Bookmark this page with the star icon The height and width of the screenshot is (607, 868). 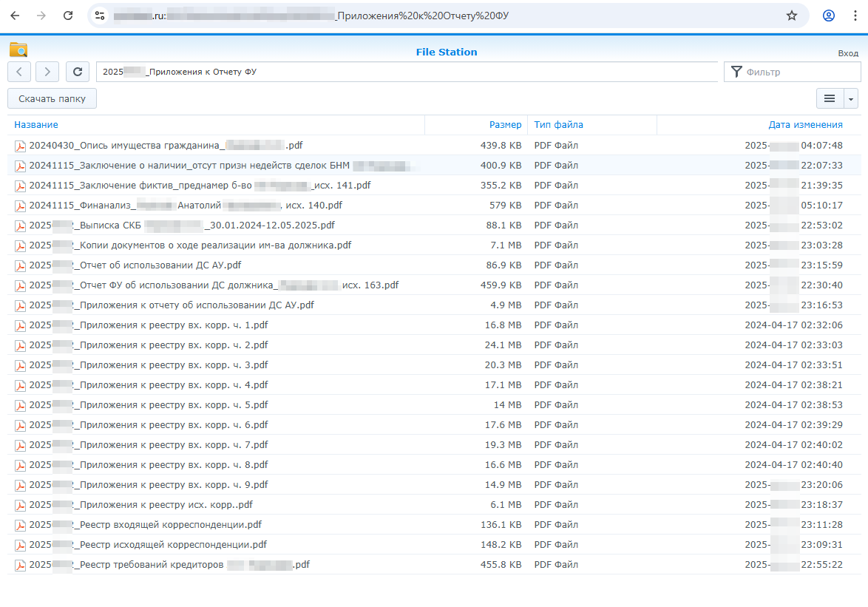pyautogui.click(x=792, y=16)
